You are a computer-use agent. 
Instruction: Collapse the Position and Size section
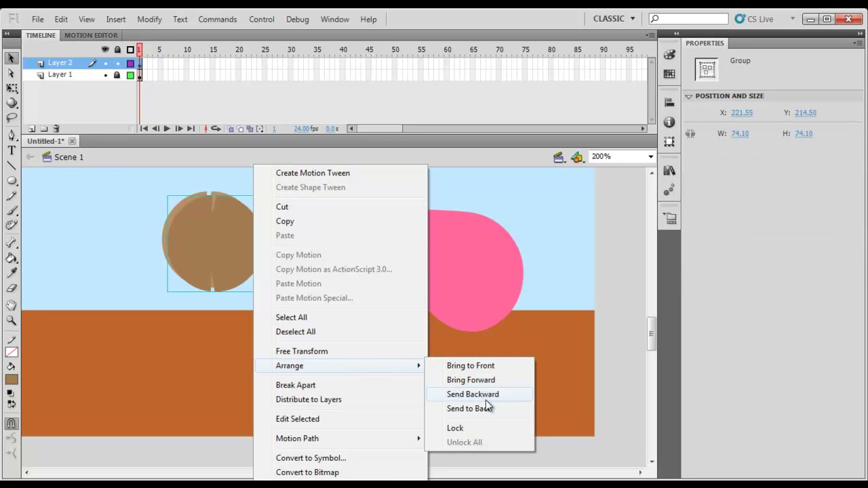pyautogui.click(x=689, y=96)
